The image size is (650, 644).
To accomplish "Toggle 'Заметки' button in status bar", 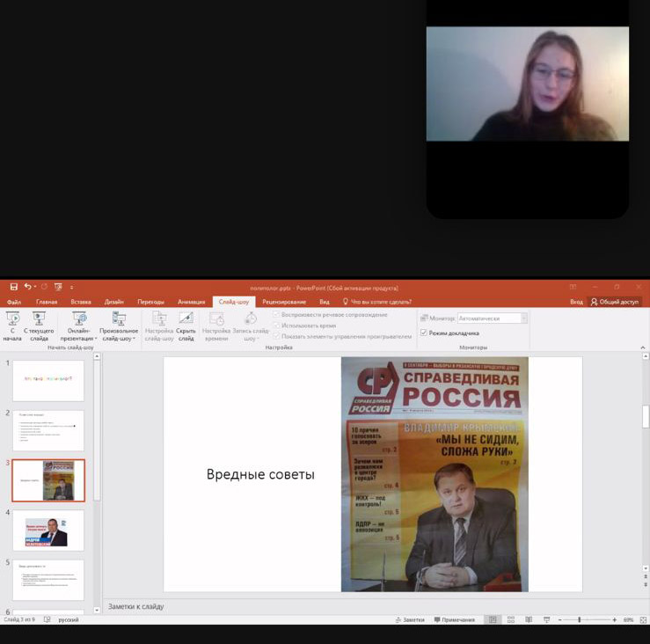I will [x=410, y=619].
